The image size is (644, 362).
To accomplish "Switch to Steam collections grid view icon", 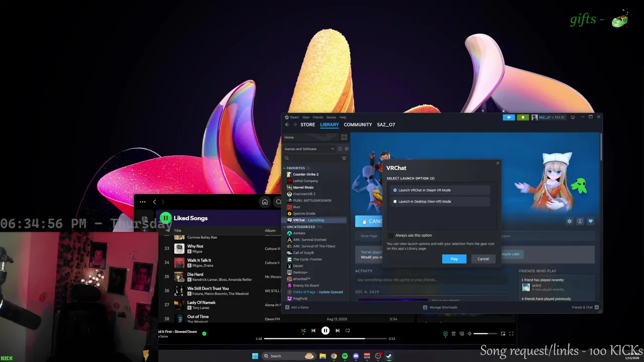I will point(344,137).
